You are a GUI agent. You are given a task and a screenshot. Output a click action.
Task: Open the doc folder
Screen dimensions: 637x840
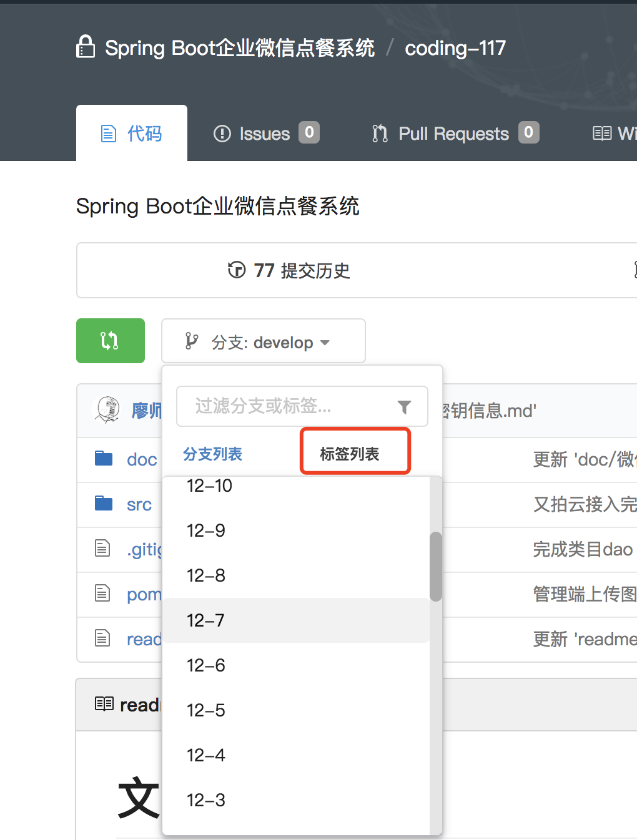tap(142, 460)
